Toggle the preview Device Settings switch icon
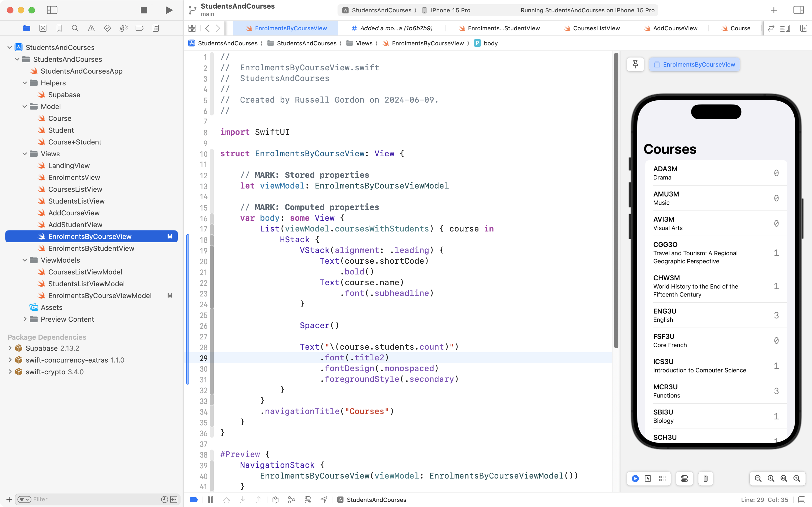Image resolution: width=812 pixels, height=507 pixels. click(x=684, y=479)
